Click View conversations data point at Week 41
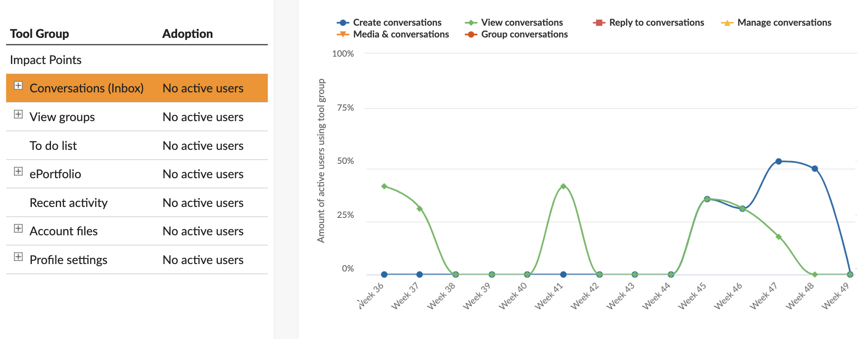The image size is (868, 339). click(563, 186)
